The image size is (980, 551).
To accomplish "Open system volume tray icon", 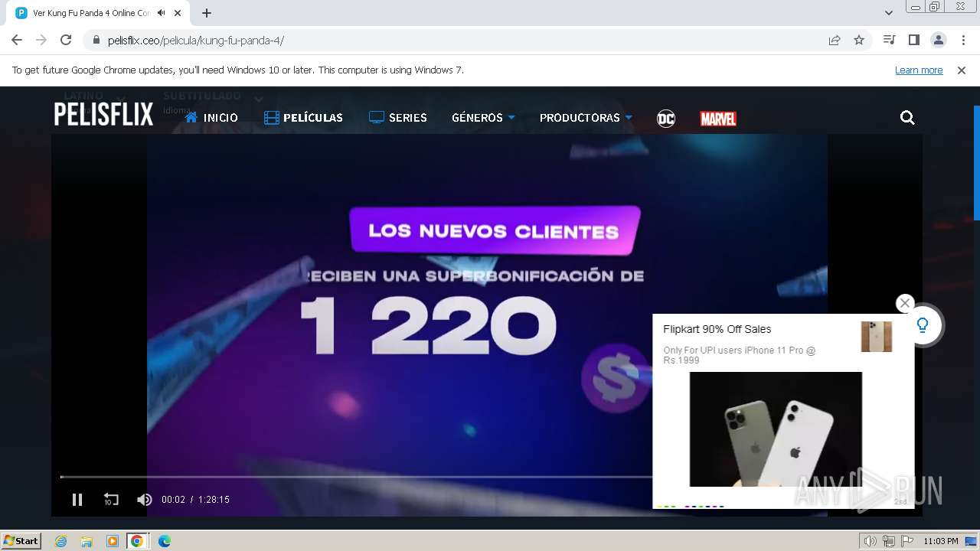I will pos(871,541).
